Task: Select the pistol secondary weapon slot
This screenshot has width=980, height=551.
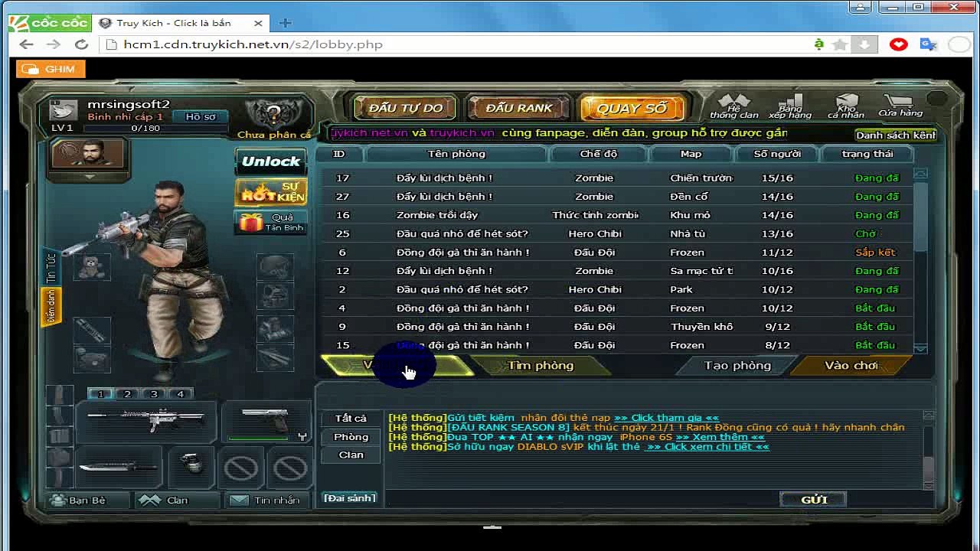Action: coord(265,421)
